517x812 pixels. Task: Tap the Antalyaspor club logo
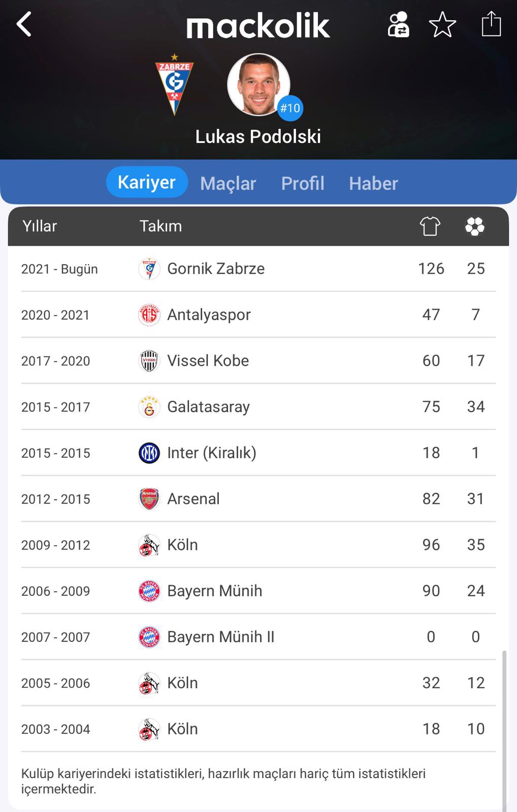coord(149,315)
